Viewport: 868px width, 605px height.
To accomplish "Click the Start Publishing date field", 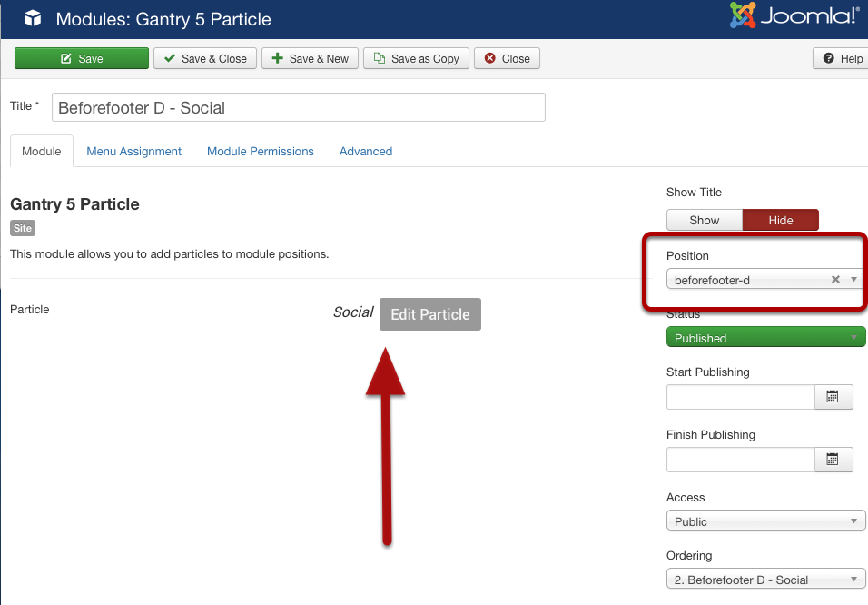I will pyautogui.click(x=741, y=397).
